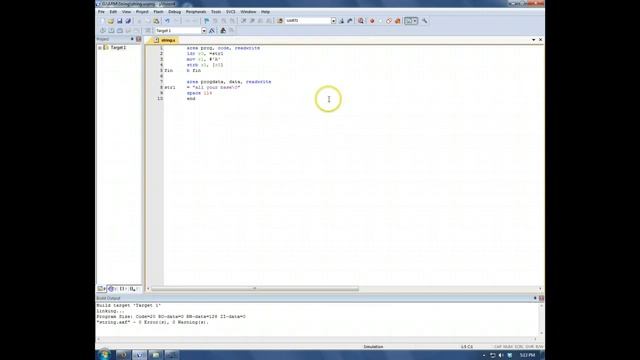Click the Translate file build icon
This screenshot has height=360, width=640.
pyautogui.click(x=103, y=31)
